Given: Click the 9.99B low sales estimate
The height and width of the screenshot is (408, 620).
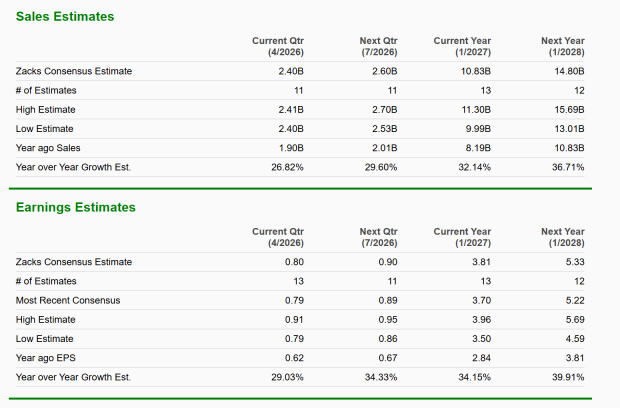Looking at the screenshot, I should tap(478, 128).
